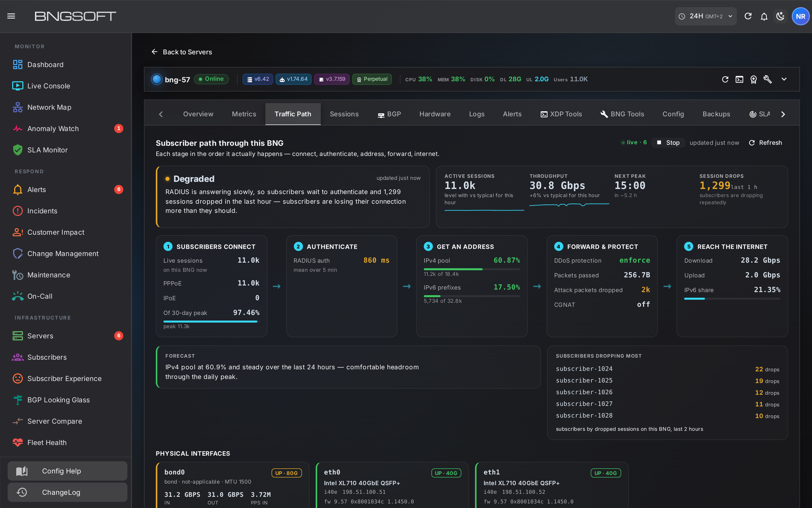The width and height of the screenshot is (812, 508).
Task: Open the ChangeLog button
Action: tap(67, 492)
